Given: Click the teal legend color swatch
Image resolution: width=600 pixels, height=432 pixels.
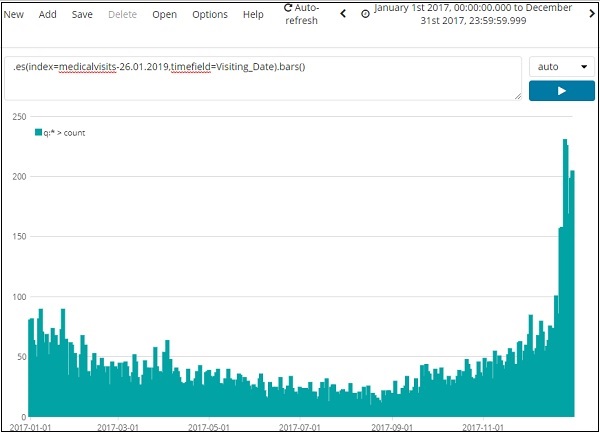Looking at the screenshot, I should pyautogui.click(x=39, y=132).
